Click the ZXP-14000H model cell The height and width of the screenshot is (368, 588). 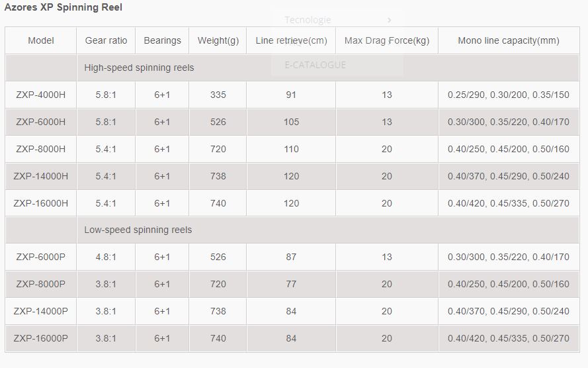(41, 176)
